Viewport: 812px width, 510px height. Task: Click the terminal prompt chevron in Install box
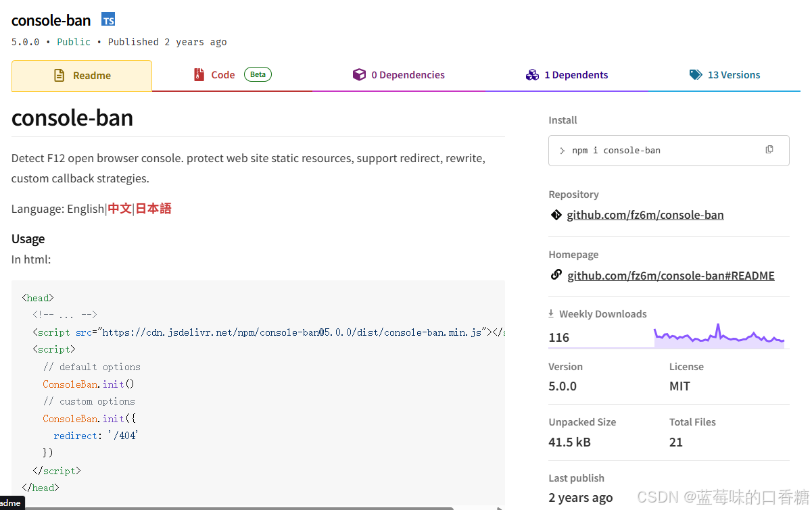tap(563, 151)
